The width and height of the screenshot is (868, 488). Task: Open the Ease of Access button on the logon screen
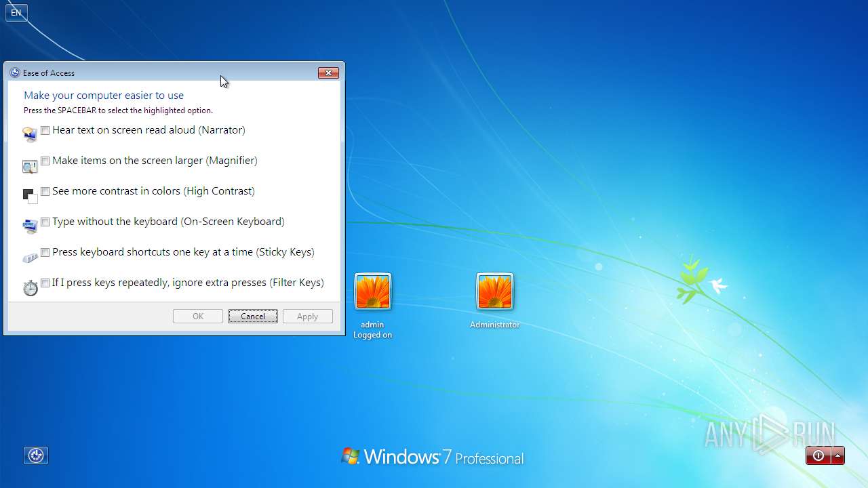pos(36,455)
